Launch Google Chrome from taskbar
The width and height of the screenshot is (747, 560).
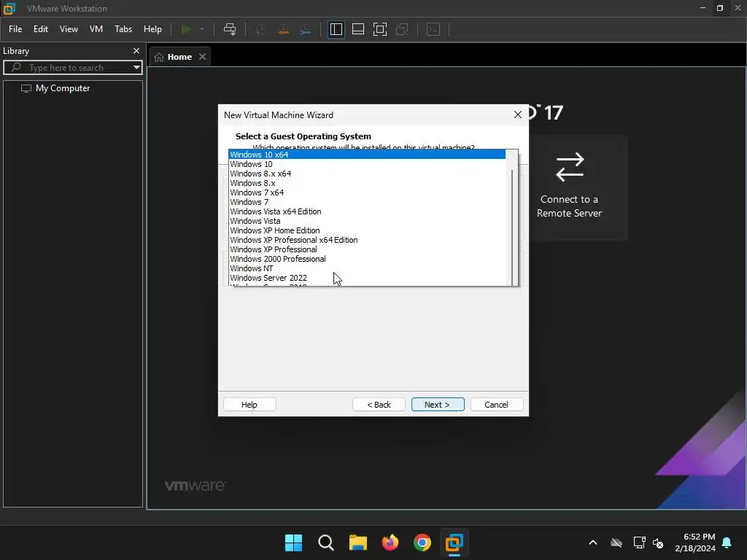pos(422,542)
